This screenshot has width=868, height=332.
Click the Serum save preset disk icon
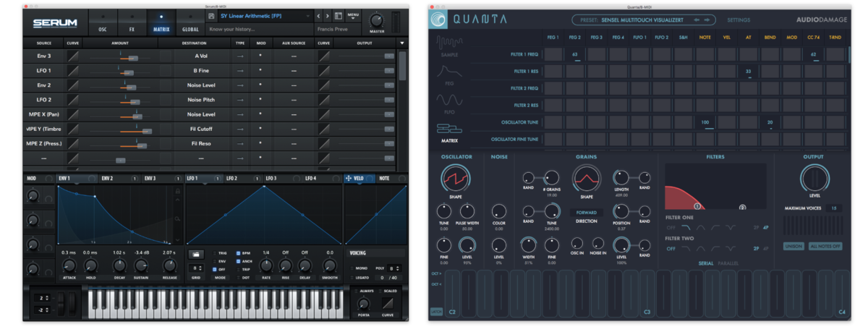(x=210, y=16)
